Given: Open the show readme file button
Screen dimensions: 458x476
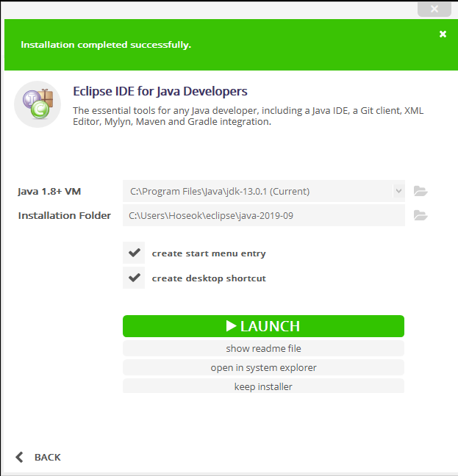Looking at the screenshot, I should 263,348.
